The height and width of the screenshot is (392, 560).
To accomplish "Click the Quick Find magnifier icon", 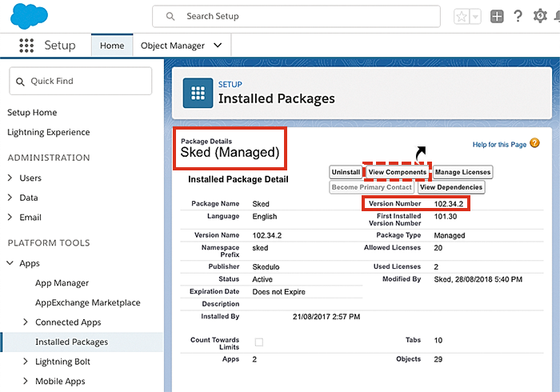I will point(20,82).
